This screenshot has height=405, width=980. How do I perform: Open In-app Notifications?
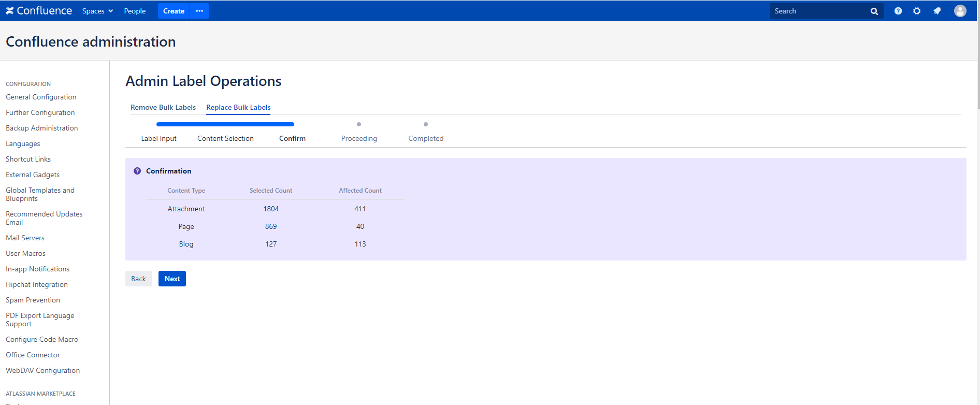pos(37,269)
